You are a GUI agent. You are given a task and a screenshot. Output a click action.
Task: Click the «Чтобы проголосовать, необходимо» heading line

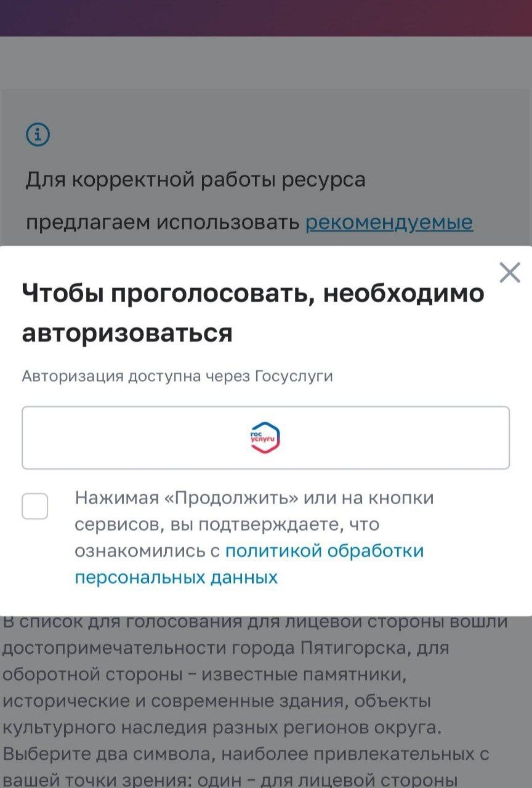tap(253, 294)
